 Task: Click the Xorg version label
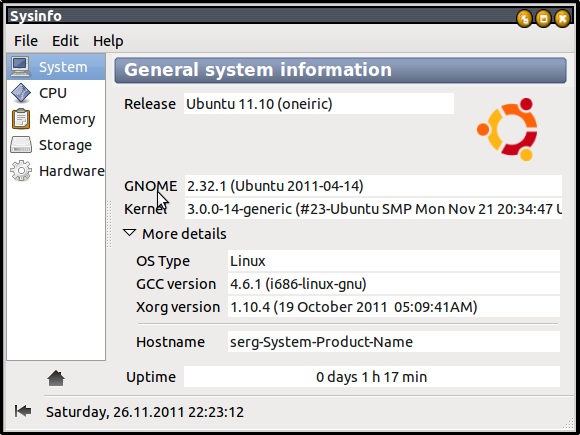click(x=178, y=307)
